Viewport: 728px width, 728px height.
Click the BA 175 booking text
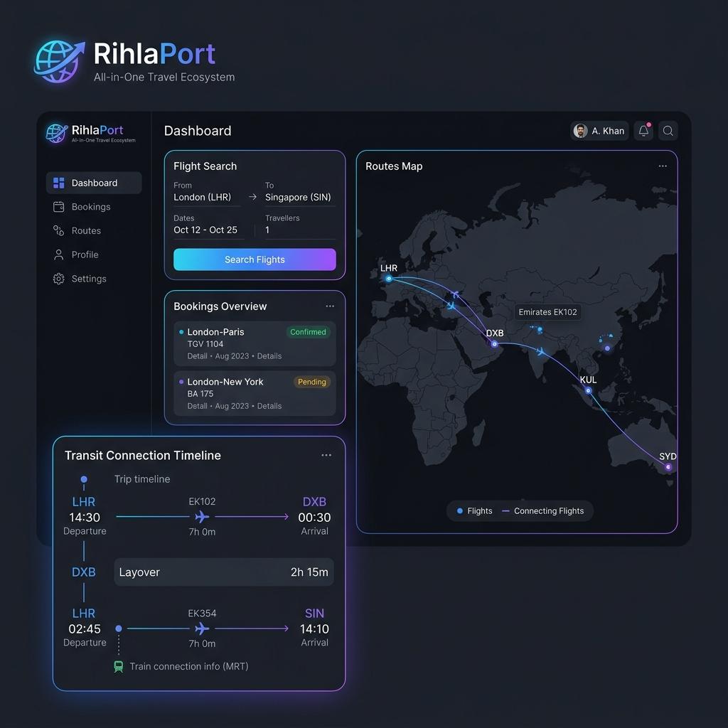click(200, 394)
